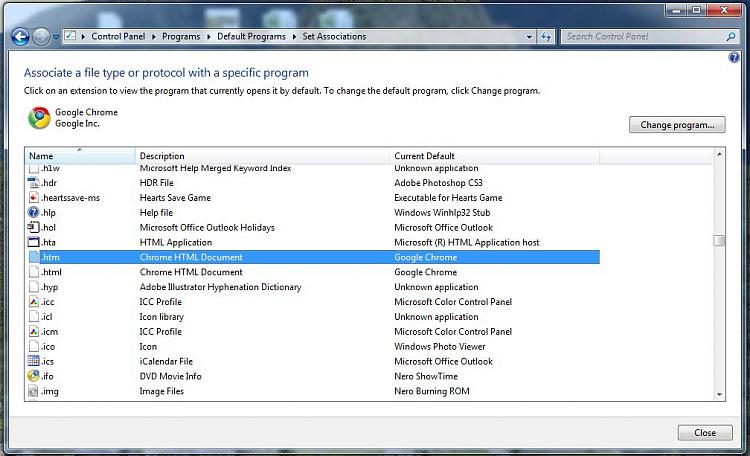Select the .hol Outlook file icon
The height and width of the screenshot is (456, 750).
[33, 227]
